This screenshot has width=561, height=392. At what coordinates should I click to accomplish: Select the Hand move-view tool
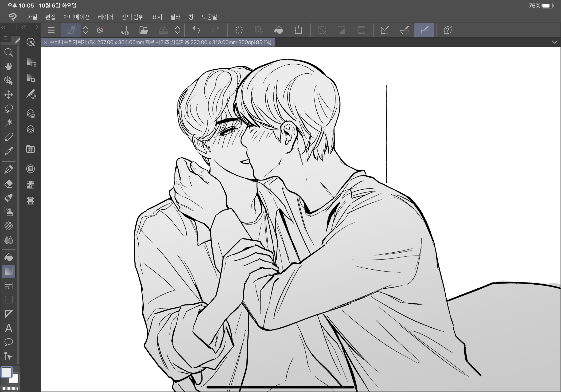8,67
